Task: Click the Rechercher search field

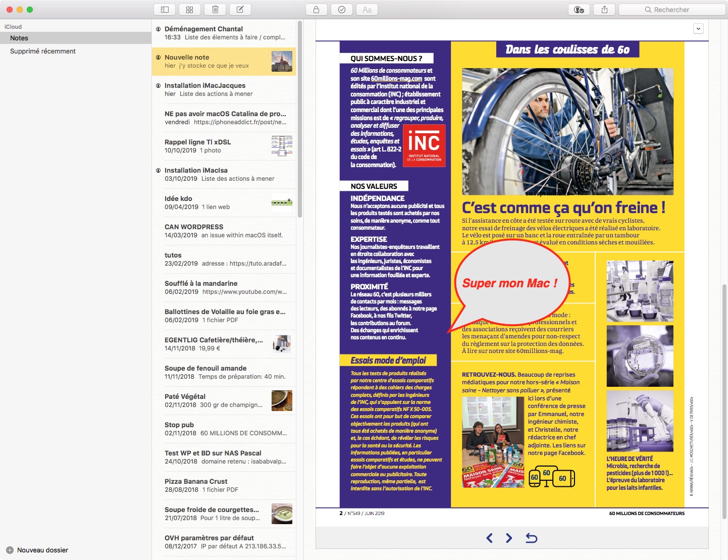Action: click(671, 10)
